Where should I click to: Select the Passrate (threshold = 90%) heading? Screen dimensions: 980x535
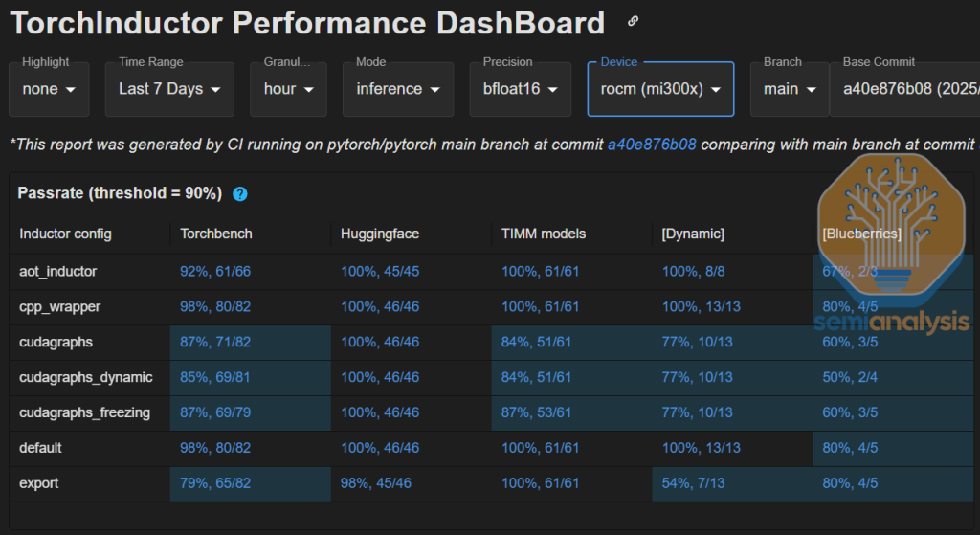click(120, 193)
